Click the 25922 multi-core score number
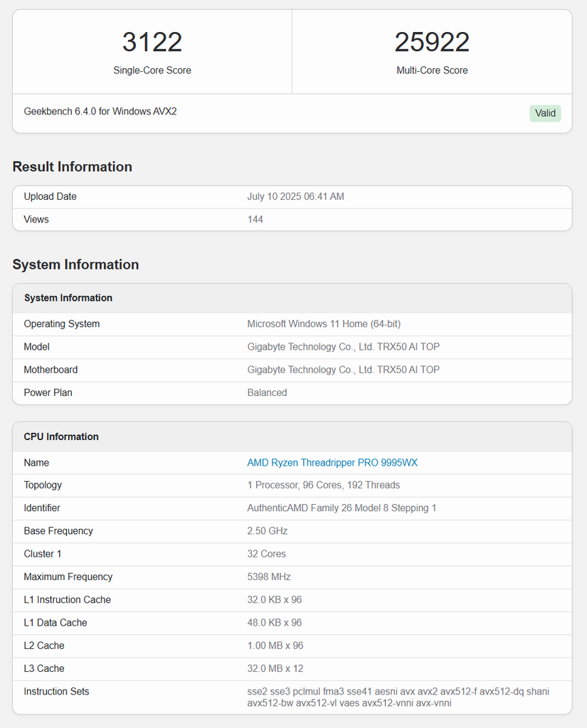The height and width of the screenshot is (728, 587). click(432, 42)
